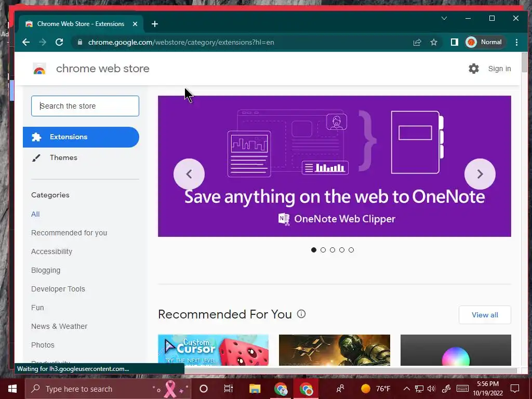Open the volume tray icon
Image resolution: width=532 pixels, height=399 pixels.
[432, 389]
